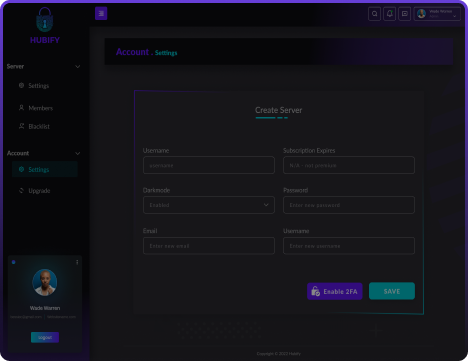Click the Account breadcrumb title

point(132,52)
